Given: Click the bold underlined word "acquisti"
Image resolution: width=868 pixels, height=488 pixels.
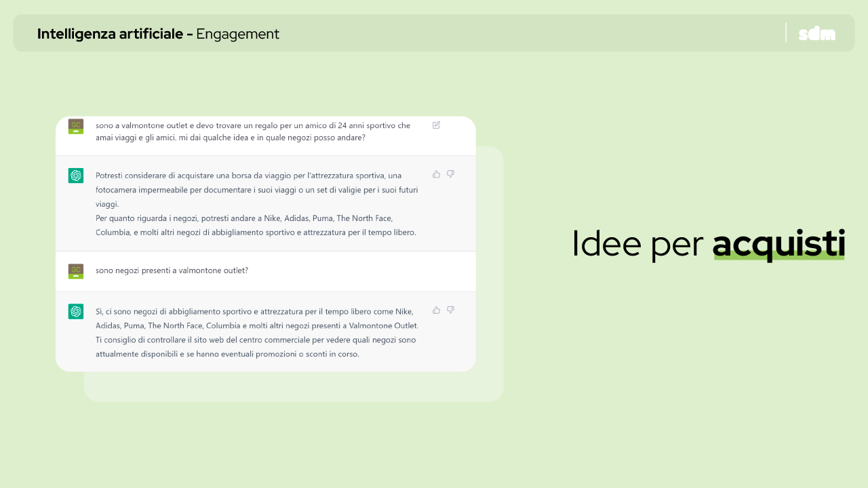Looking at the screenshot, I should [778, 244].
